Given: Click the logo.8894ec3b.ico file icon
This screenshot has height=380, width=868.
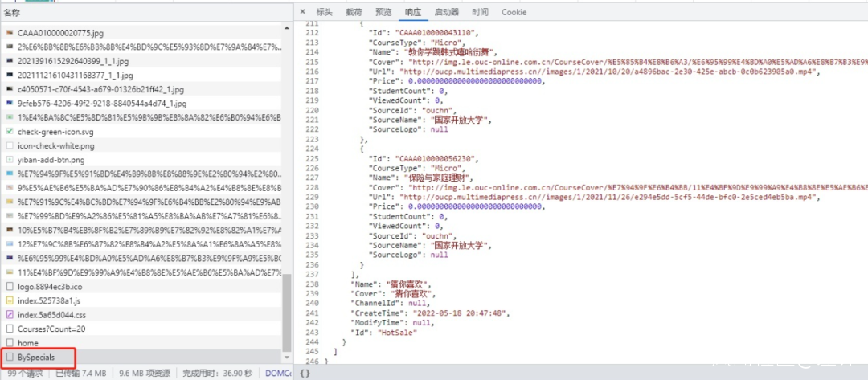Looking at the screenshot, I should tap(10, 286).
